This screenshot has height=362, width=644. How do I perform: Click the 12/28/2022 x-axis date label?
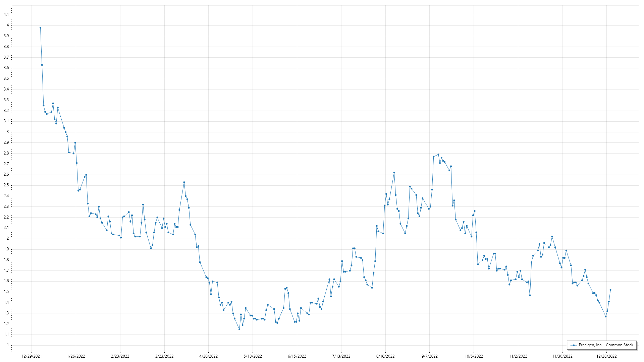[606, 356]
